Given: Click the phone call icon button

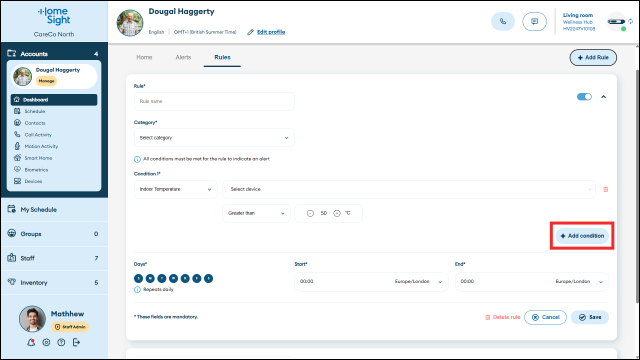Looking at the screenshot, I should 503,21.
